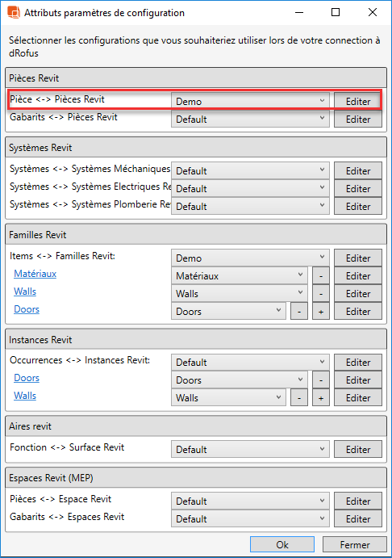Open the Matériaux link under Familles Revit
The height and width of the screenshot is (558, 392).
35,274
